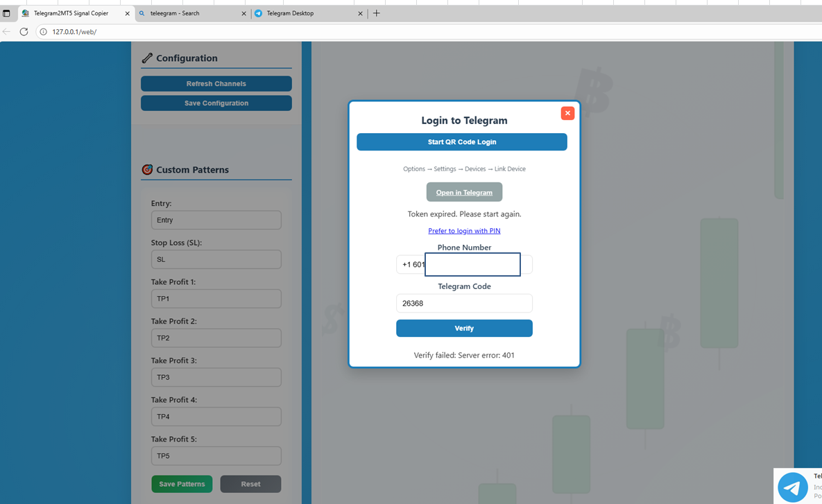
Task: Click the Telegram notification icon
Action: [792, 487]
